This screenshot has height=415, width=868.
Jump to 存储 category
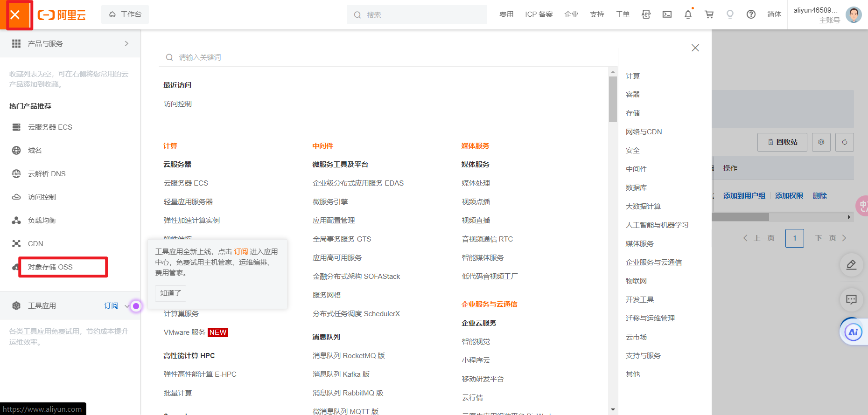click(x=632, y=113)
